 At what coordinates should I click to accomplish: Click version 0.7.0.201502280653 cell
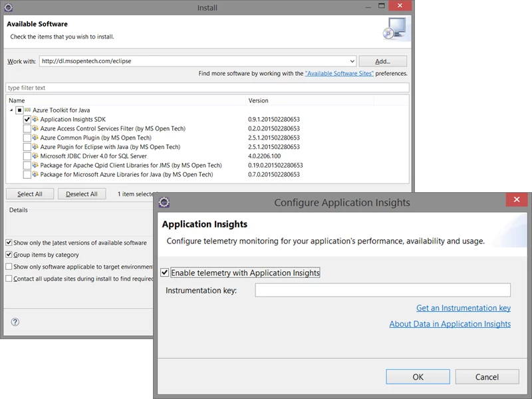274,174
